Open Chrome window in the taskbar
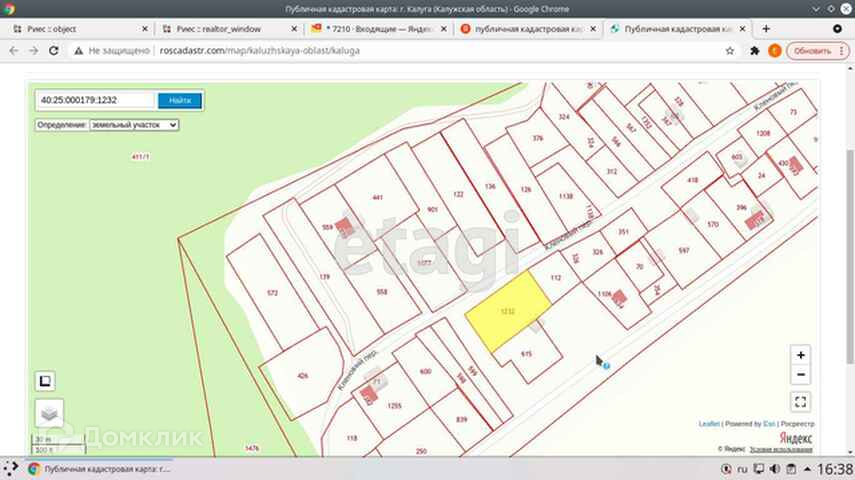 pos(98,468)
